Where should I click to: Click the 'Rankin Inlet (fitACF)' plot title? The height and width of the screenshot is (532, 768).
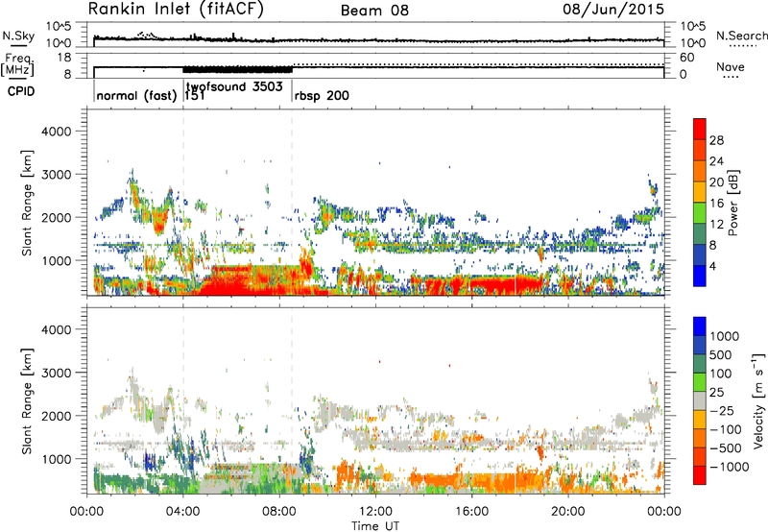tap(176, 10)
